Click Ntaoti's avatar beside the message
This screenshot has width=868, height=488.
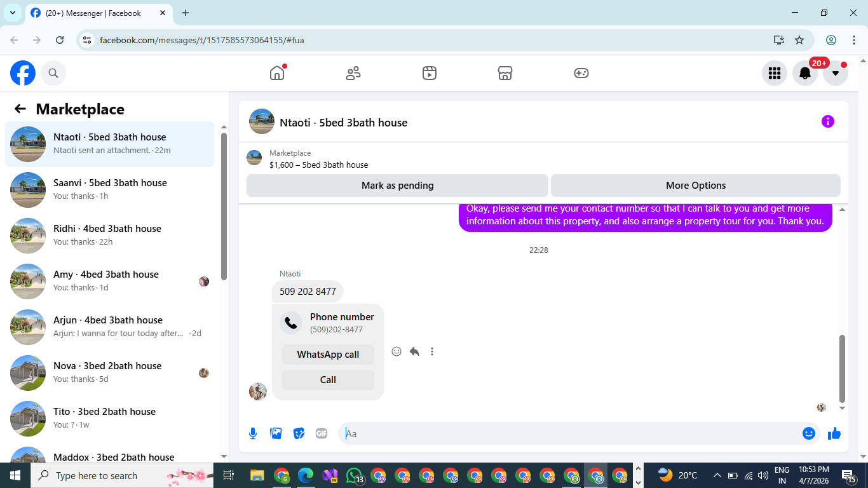pos(258,391)
